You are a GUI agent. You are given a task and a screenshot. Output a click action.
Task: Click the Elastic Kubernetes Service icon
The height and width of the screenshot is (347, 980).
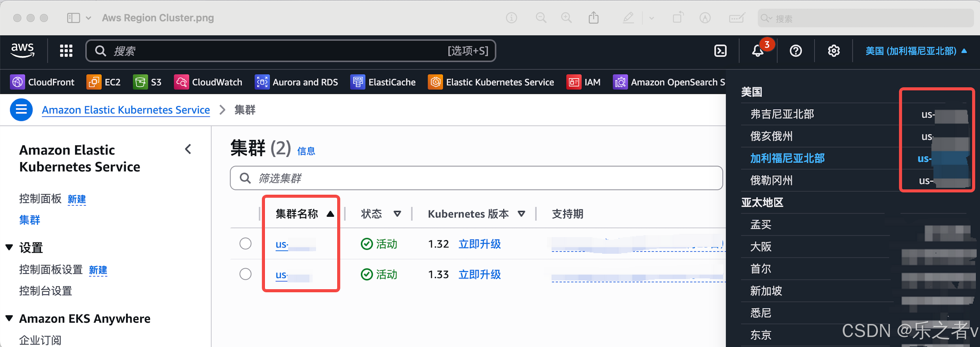[435, 82]
